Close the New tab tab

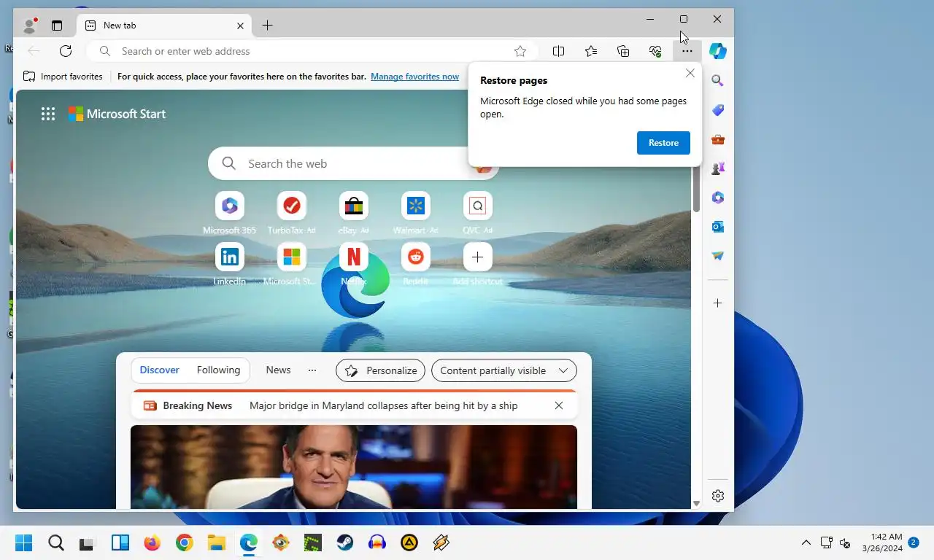[x=240, y=26]
